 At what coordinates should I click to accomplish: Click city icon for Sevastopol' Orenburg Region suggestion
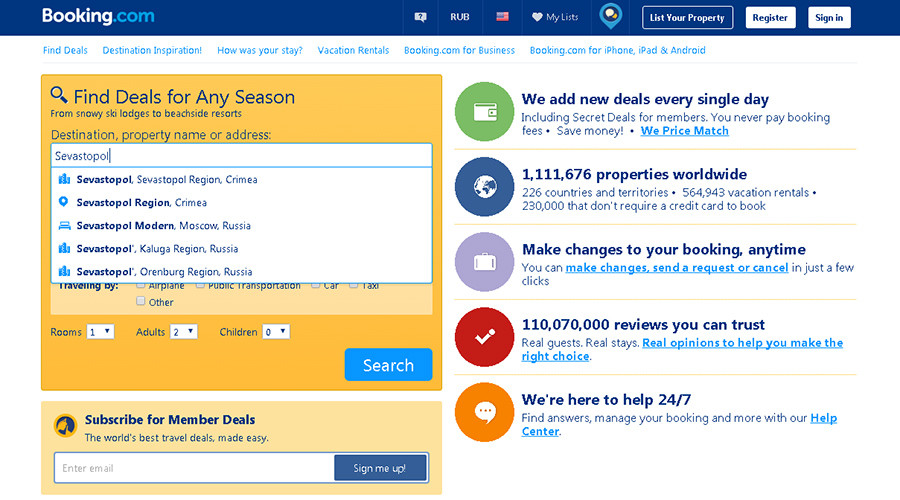point(64,272)
